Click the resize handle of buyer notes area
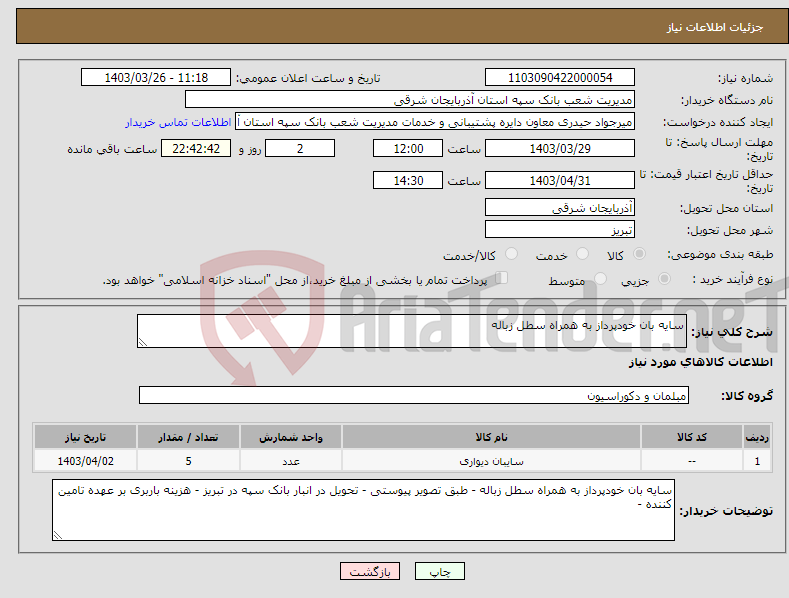Screen dimensions: 789x598 [x=58, y=536]
